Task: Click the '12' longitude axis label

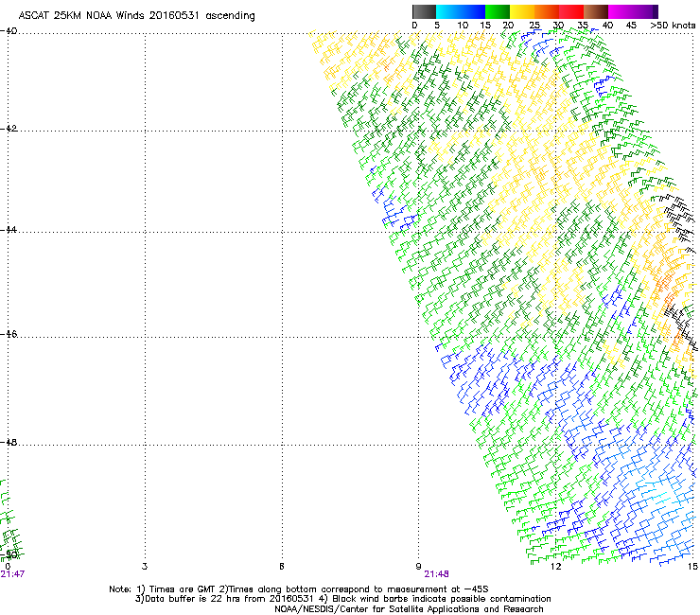Action: [555, 567]
